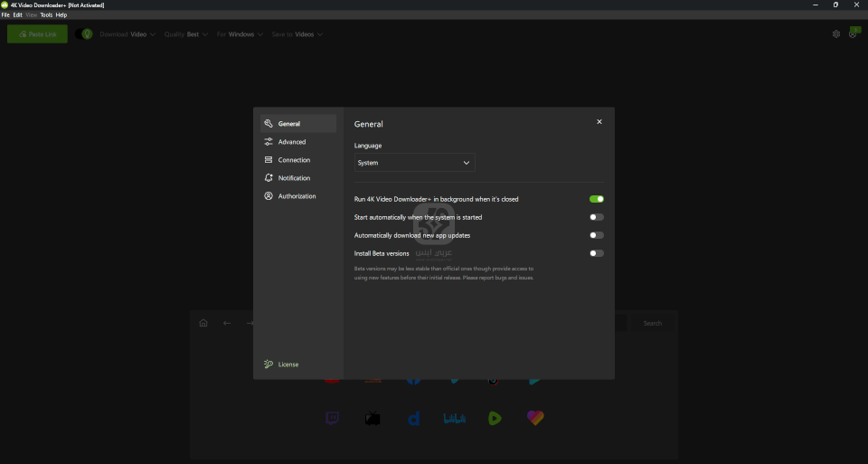Open the Rumble site icon

coord(495,418)
